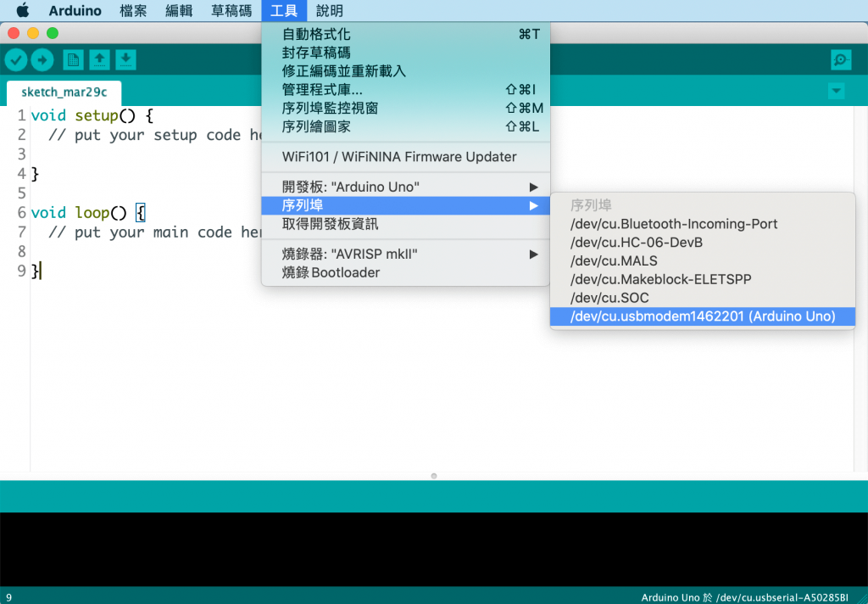Click on code line "void loop() {"

click(88, 213)
